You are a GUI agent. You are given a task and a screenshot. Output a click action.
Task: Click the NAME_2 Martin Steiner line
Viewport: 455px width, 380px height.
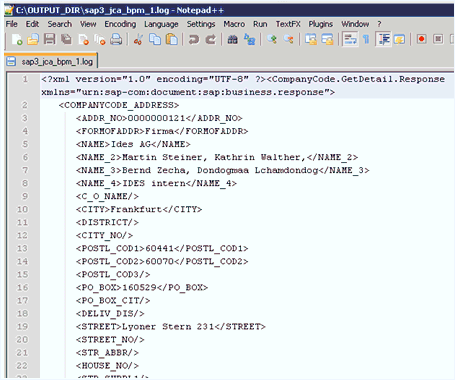217,157
